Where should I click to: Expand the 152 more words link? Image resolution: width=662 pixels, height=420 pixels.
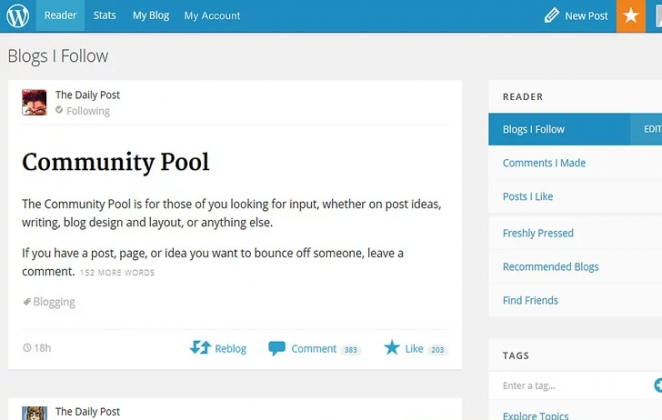(117, 273)
